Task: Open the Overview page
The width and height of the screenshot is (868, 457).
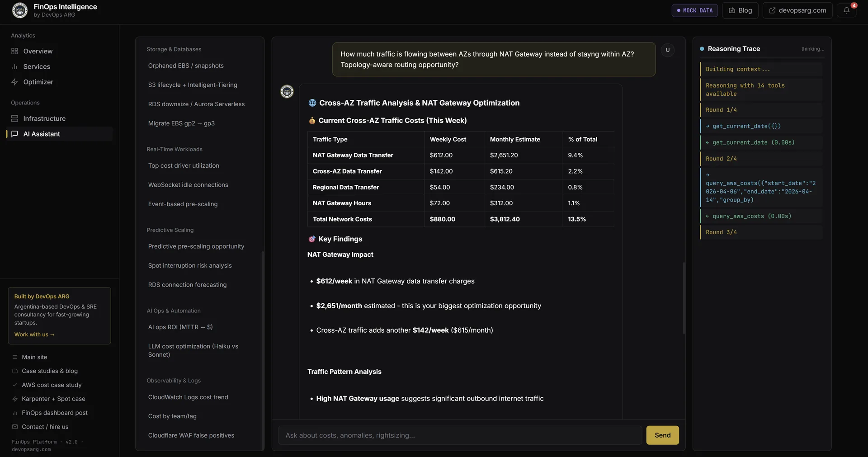Action: click(x=59, y=51)
